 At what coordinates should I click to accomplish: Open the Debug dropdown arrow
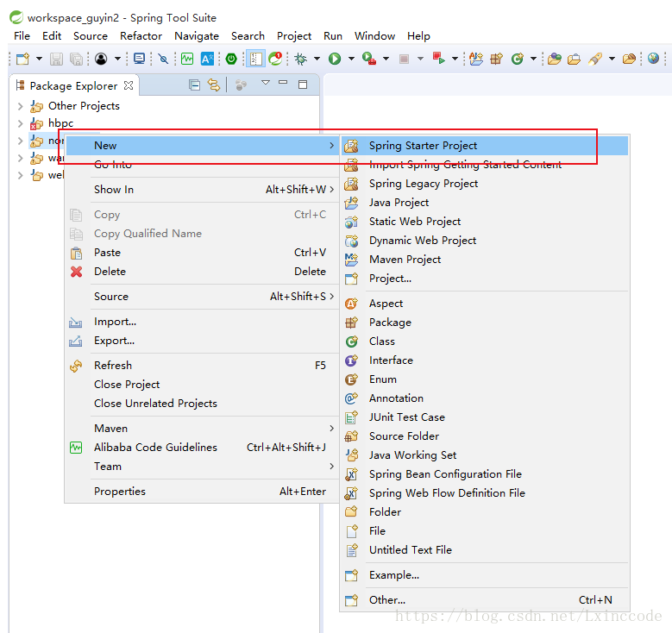(317, 59)
